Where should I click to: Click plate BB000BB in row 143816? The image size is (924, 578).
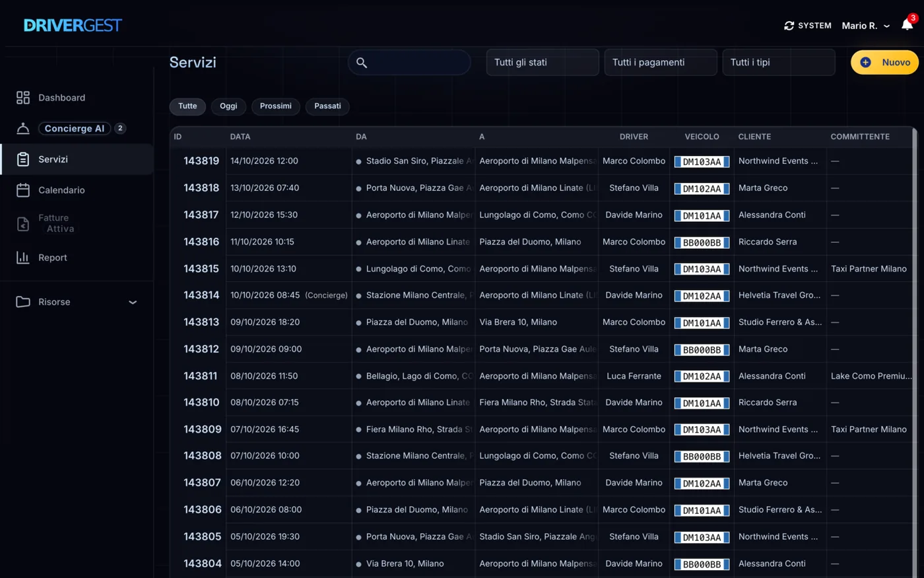[702, 242]
